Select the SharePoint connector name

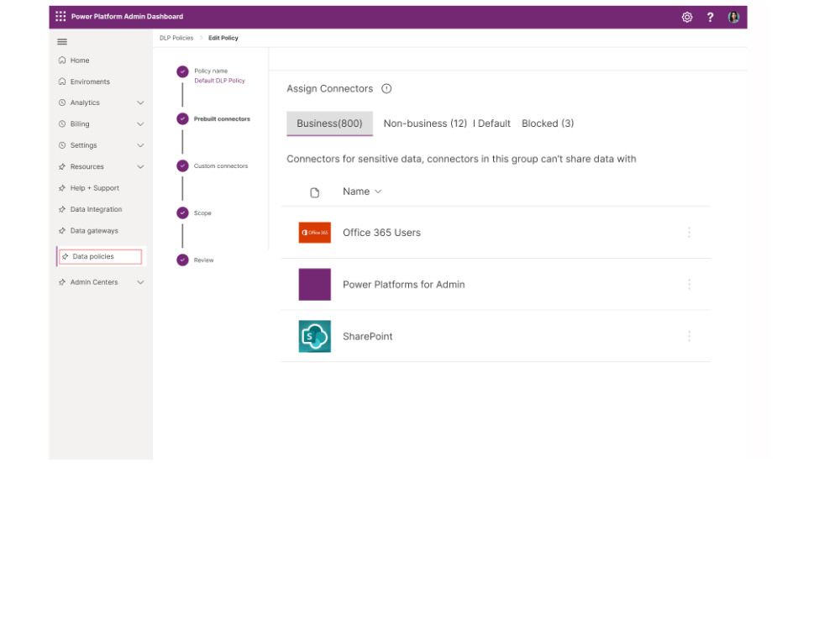coord(368,337)
